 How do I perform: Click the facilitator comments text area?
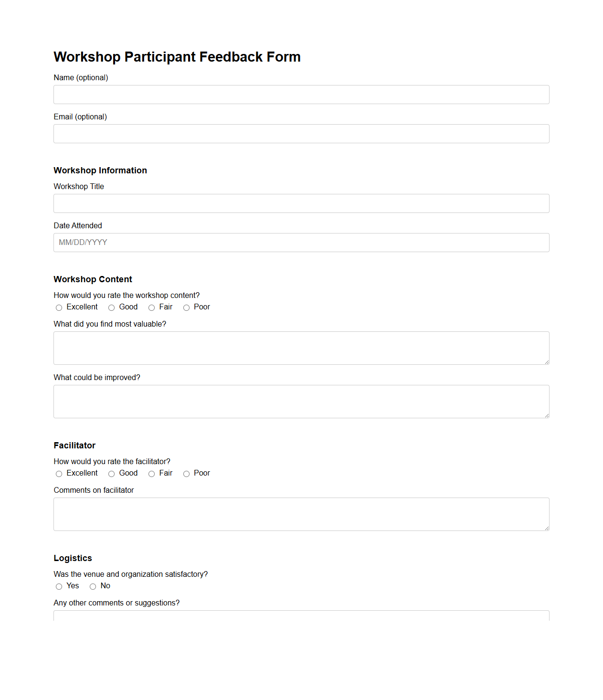[x=301, y=514]
